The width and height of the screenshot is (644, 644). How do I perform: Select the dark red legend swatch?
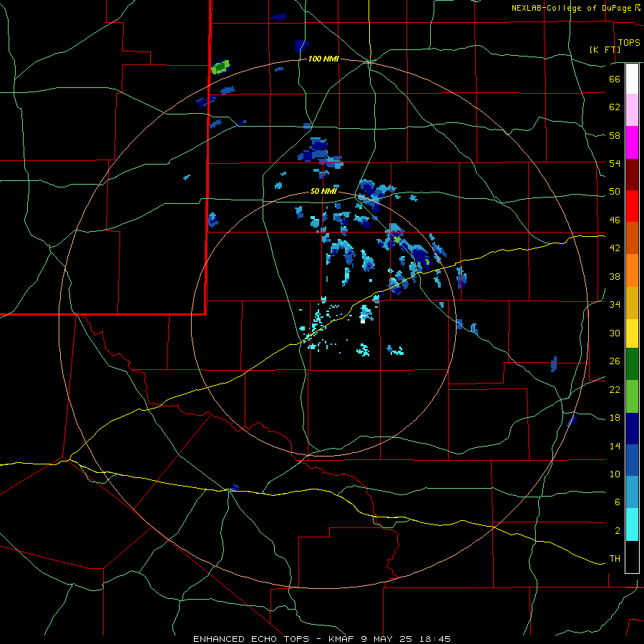[x=632, y=175]
